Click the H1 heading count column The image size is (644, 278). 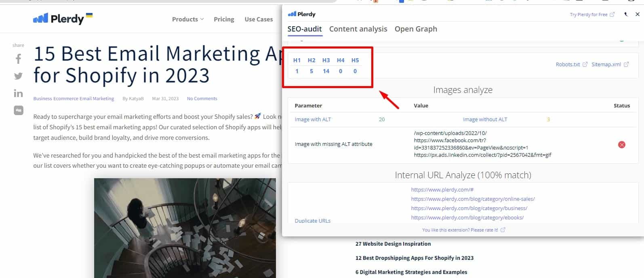point(297,65)
